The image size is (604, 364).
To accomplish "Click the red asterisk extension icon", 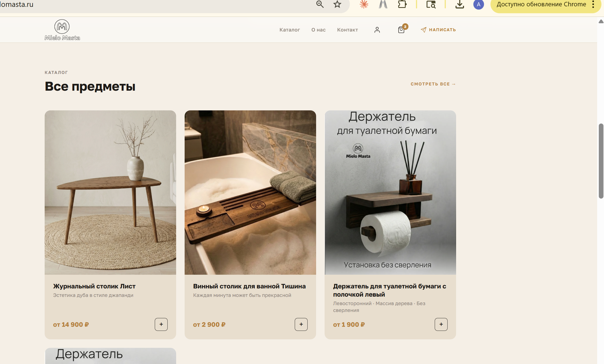I will click(x=364, y=4).
